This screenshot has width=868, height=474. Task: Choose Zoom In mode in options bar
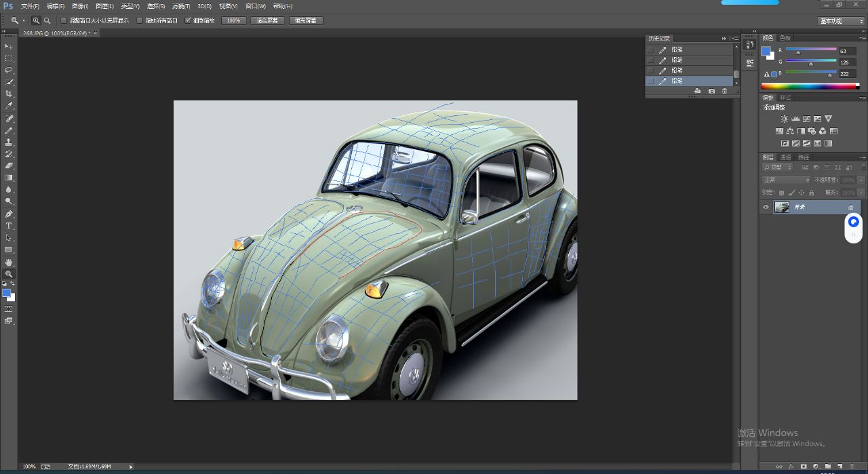(x=37, y=20)
